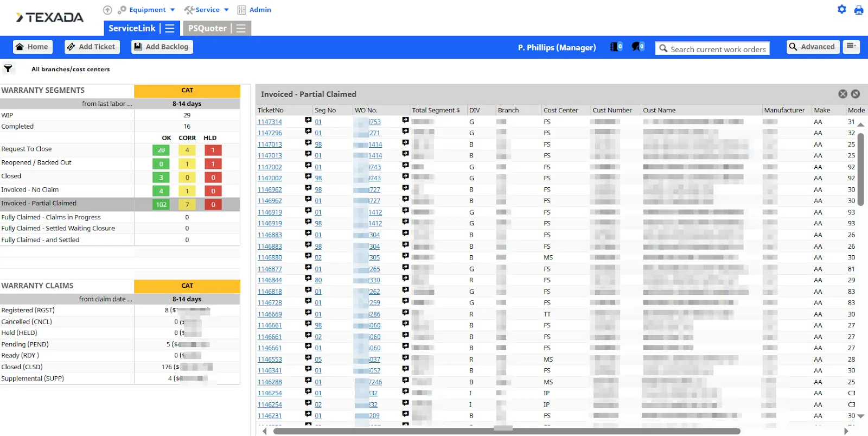
Task: Switch to the PSQuoter tab
Action: [x=207, y=28]
